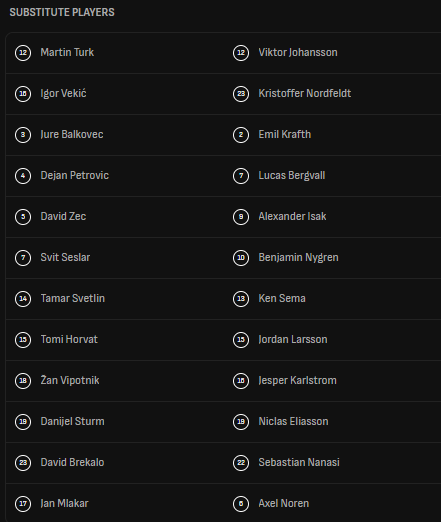Select Žan Vipotnik from substitutes
This screenshot has height=522, width=444.
[70, 380]
